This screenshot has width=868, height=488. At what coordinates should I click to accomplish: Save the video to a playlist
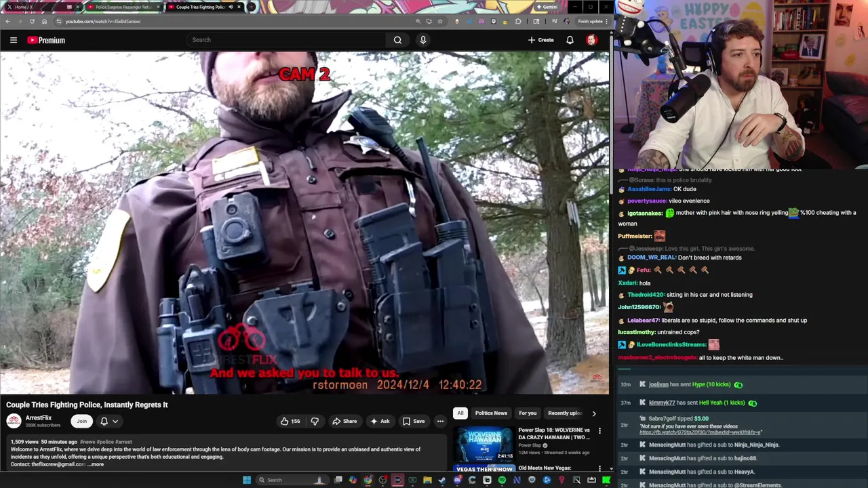tap(414, 421)
